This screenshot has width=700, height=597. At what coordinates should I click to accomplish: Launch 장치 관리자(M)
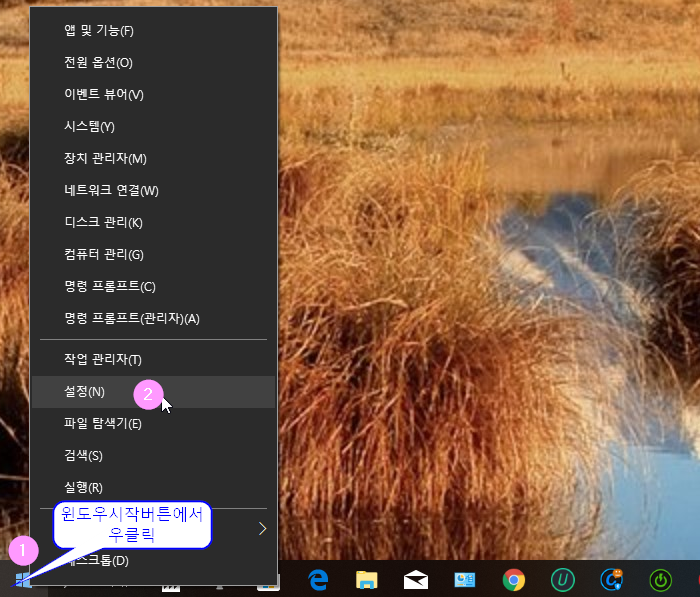click(153, 159)
